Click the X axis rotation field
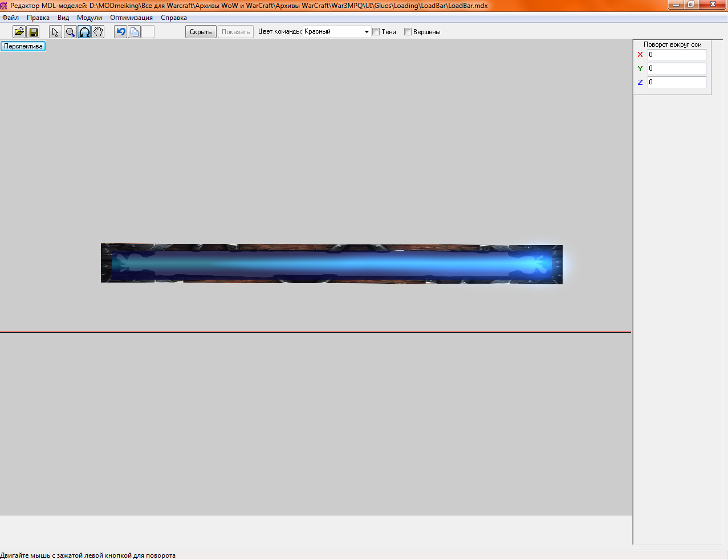This screenshot has height=560, width=728. point(677,55)
